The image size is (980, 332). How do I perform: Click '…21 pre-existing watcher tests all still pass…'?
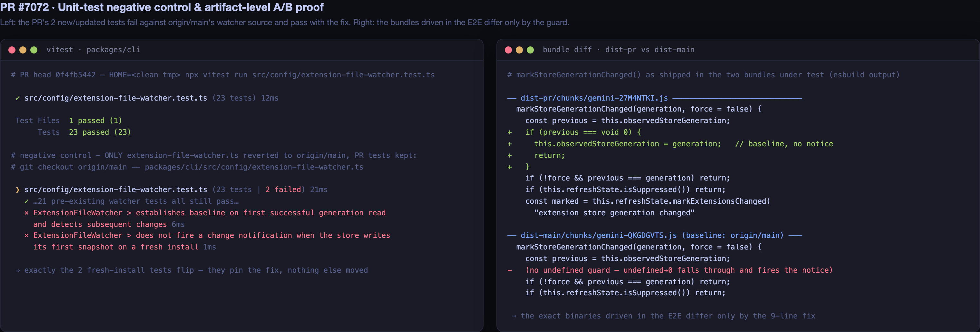point(136,201)
